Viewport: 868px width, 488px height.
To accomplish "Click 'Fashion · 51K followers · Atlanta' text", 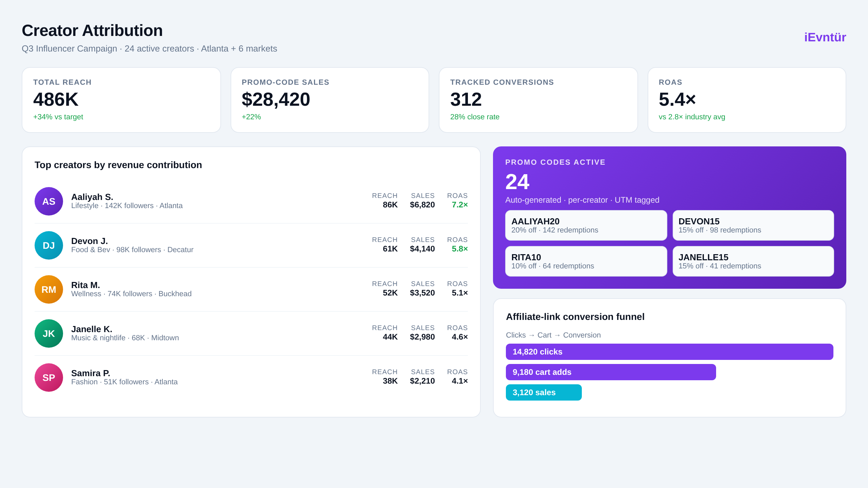I will click(124, 382).
